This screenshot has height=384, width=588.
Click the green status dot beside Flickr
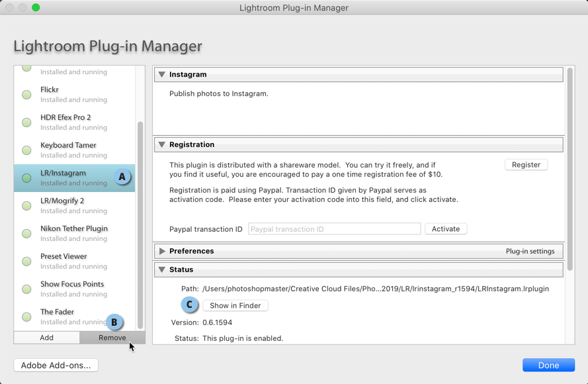(x=26, y=95)
